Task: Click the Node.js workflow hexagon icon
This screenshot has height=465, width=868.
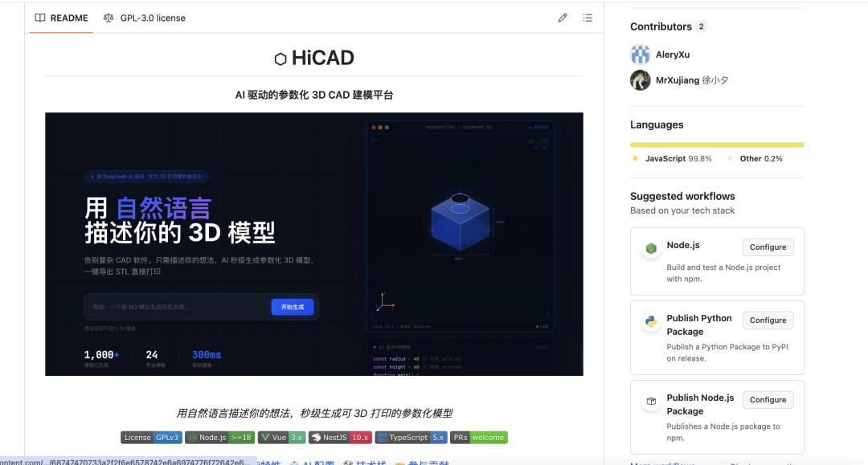Action: (x=651, y=249)
